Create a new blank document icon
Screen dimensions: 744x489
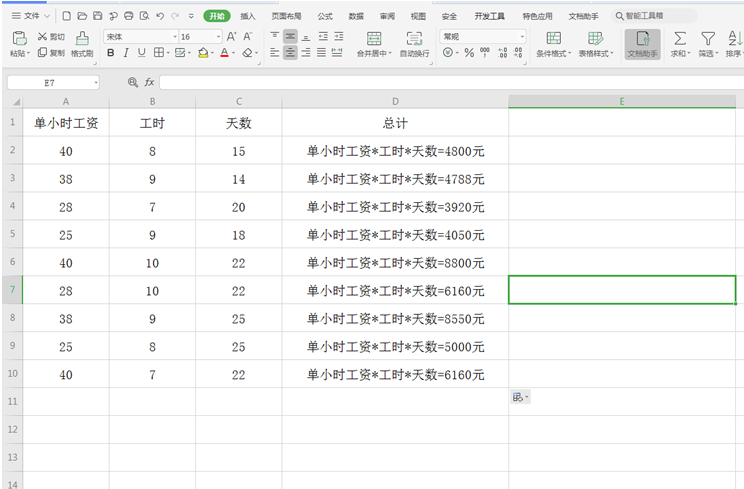tap(67, 16)
